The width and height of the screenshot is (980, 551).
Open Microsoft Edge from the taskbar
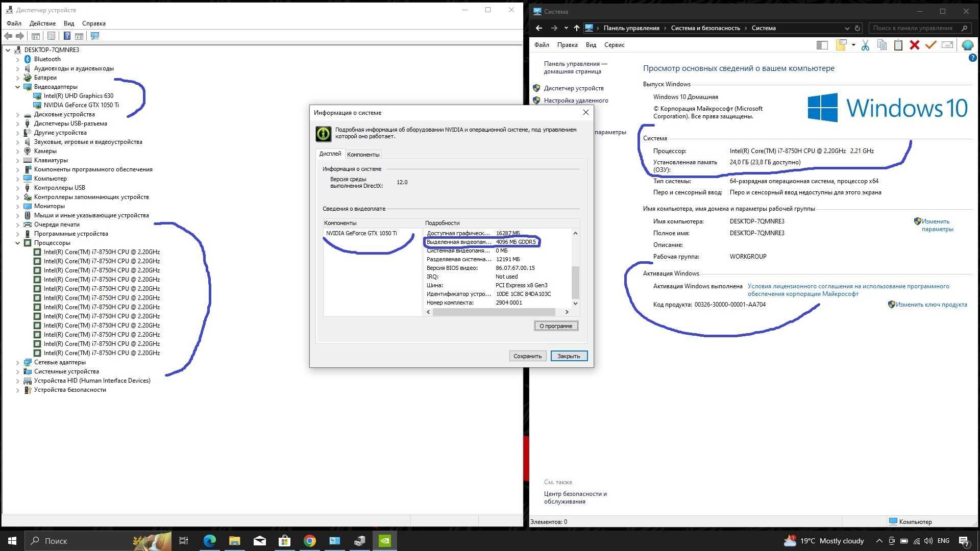pyautogui.click(x=209, y=541)
